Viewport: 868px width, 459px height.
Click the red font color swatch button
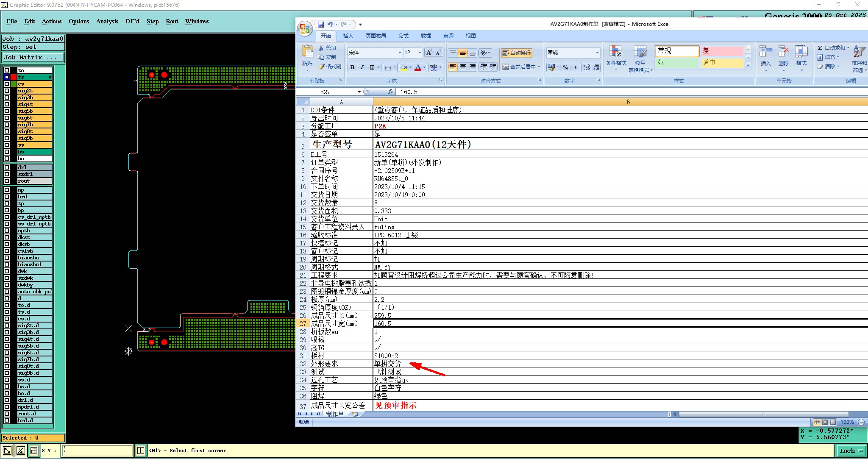418,67
